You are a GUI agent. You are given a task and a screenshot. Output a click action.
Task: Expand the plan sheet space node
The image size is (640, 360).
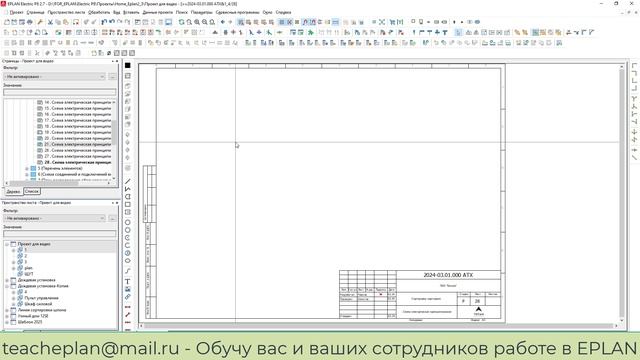(x=13, y=268)
